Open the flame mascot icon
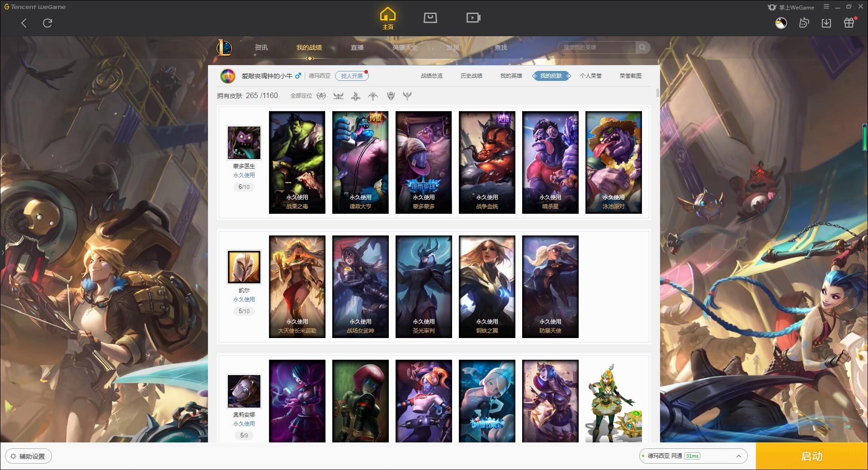Image resolution: width=868 pixels, height=470 pixels. pos(804,23)
